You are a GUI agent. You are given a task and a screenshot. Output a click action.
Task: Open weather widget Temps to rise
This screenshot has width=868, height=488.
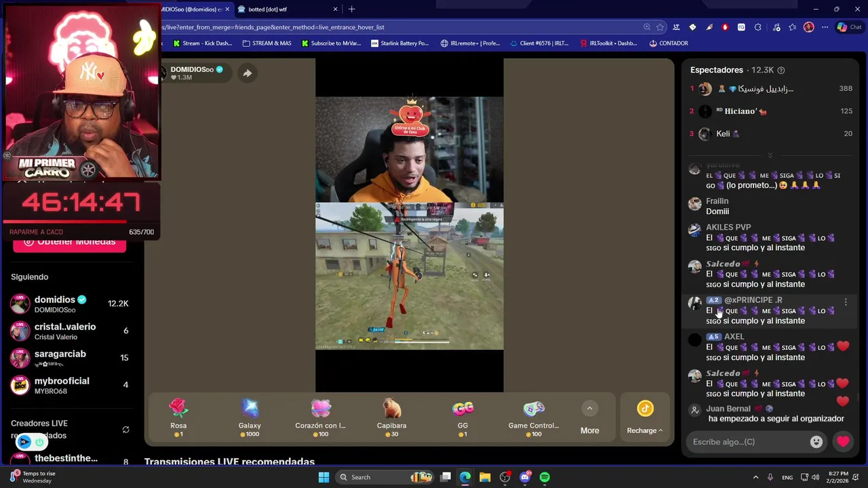pos(31,477)
